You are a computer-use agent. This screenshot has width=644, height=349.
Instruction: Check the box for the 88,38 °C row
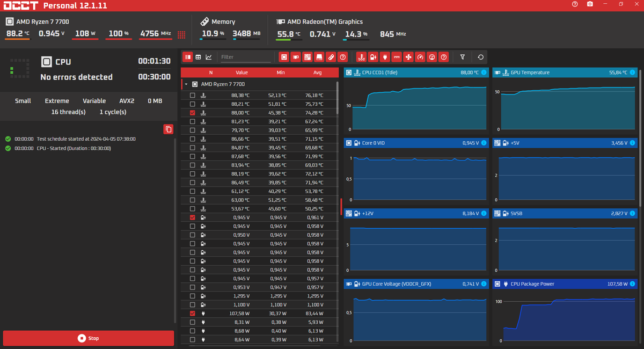tap(193, 96)
